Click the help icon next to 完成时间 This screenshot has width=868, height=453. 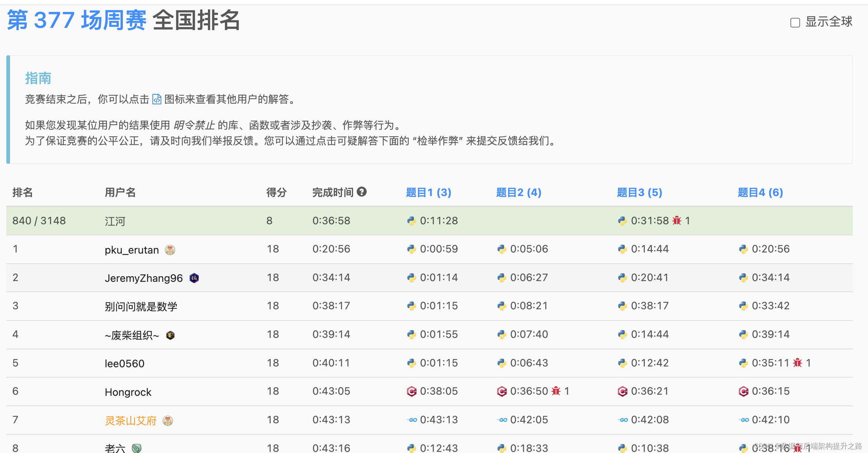click(x=362, y=192)
